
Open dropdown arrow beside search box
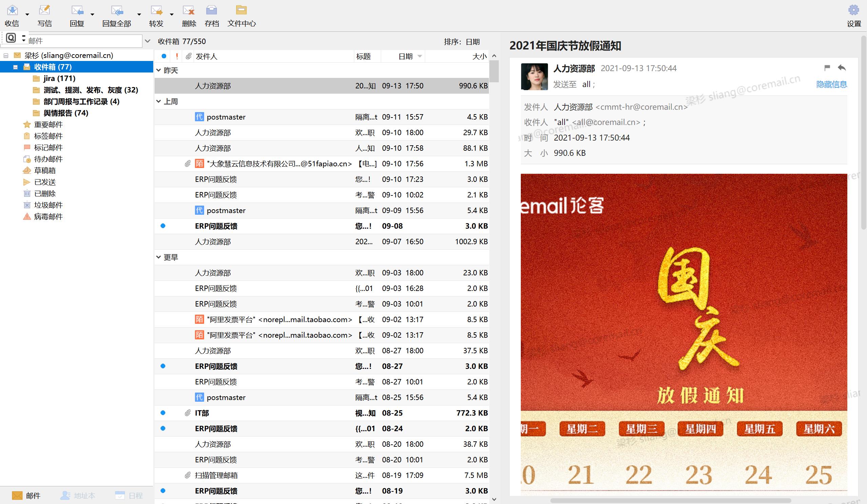tap(147, 41)
